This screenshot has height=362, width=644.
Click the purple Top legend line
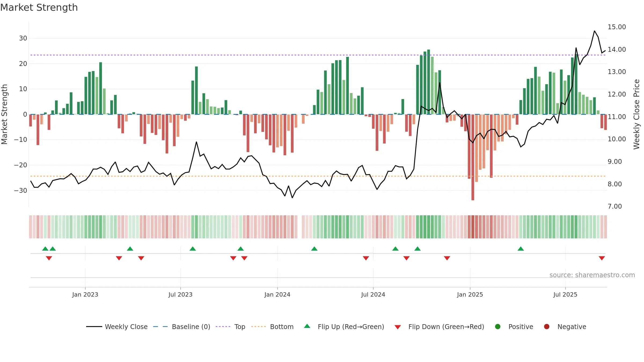point(223,327)
